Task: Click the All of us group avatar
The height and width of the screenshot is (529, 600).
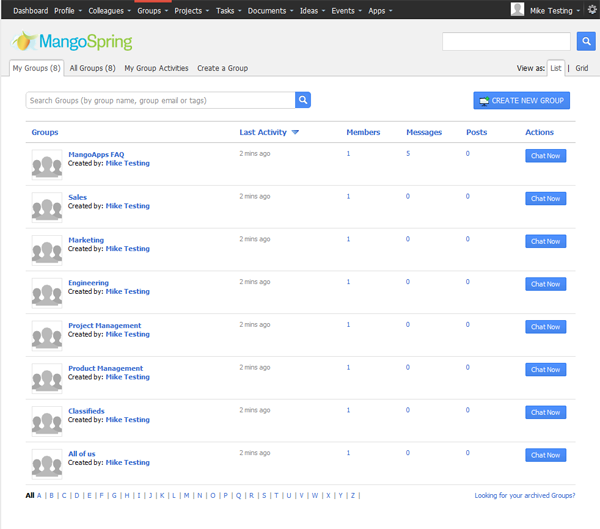Action: point(47,464)
